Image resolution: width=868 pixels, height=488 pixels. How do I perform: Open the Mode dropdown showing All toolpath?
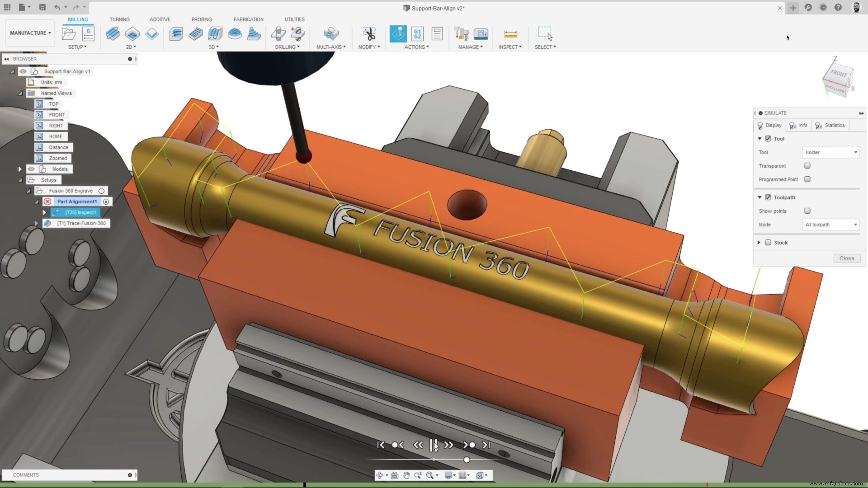pyautogui.click(x=830, y=225)
